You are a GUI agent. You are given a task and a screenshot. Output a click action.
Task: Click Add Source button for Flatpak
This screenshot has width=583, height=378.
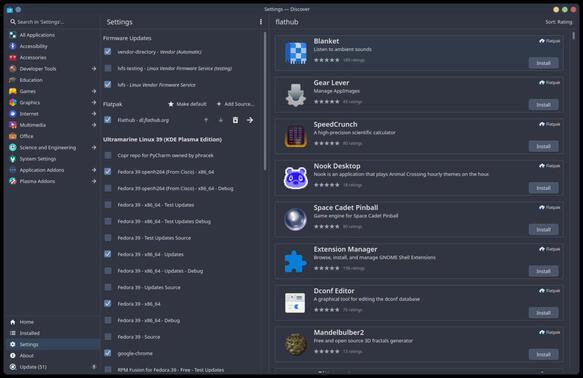coord(236,104)
